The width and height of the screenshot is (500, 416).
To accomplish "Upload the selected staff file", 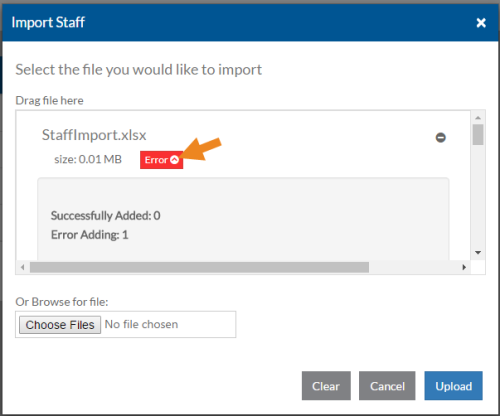I will (x=453, y=386).
